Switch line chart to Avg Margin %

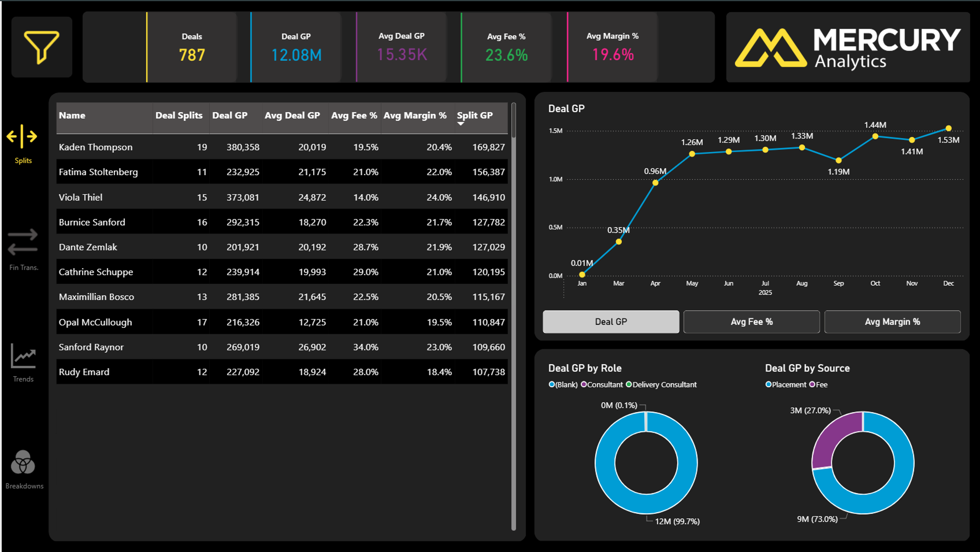[x=892, y=322]
